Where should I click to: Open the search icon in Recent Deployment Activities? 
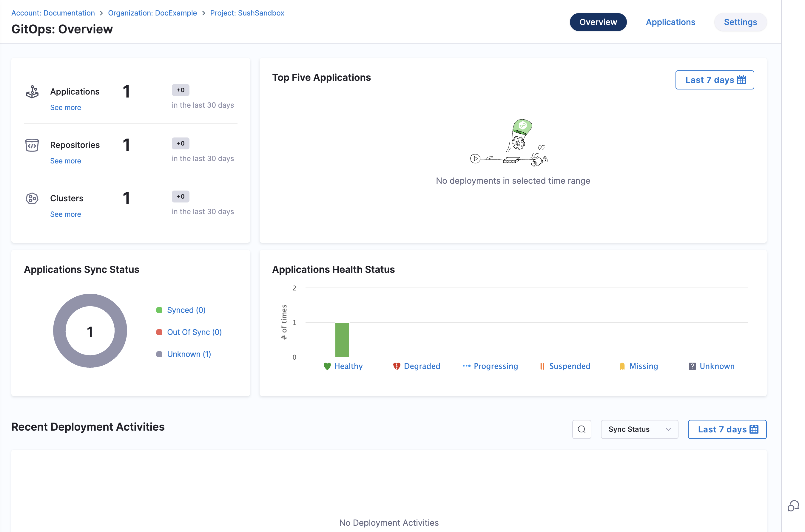pyautogui.click(x=582, y=429)
